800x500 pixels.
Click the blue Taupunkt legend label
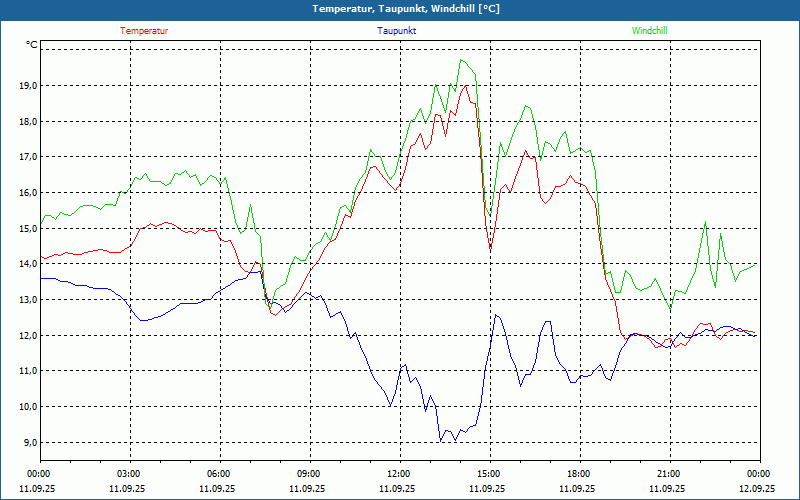tap(397, 31)
